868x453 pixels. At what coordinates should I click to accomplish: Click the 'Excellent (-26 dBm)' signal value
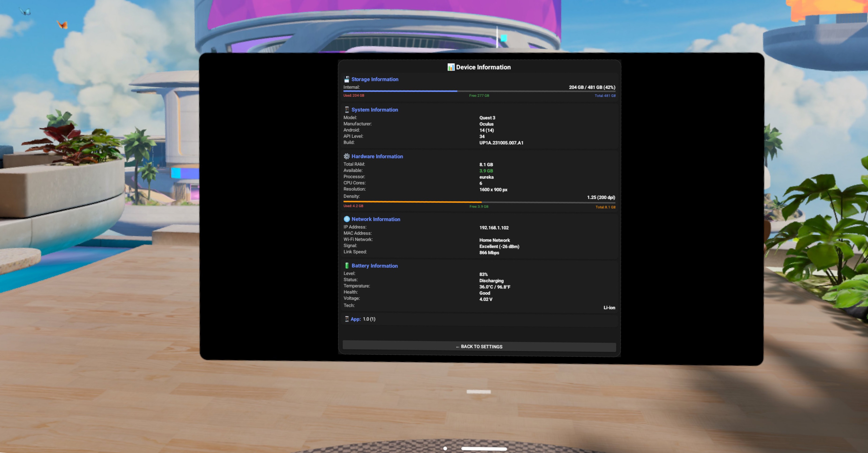click(x=499, y=246)
